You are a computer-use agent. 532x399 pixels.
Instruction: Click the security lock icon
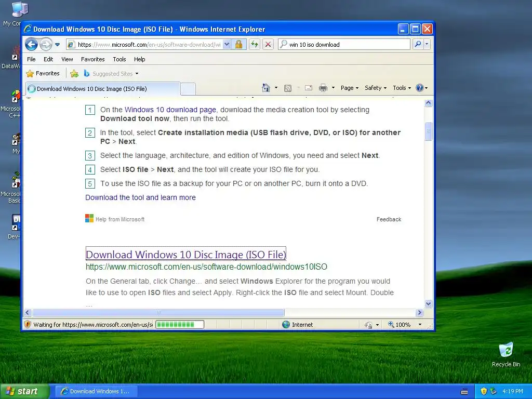click(239, 45)
